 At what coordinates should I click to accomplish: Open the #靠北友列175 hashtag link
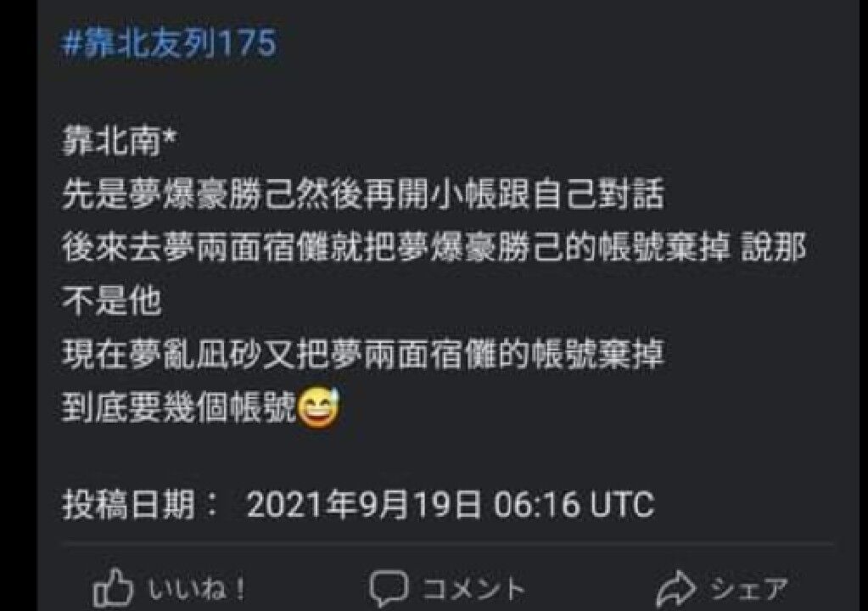click(169, 42)
